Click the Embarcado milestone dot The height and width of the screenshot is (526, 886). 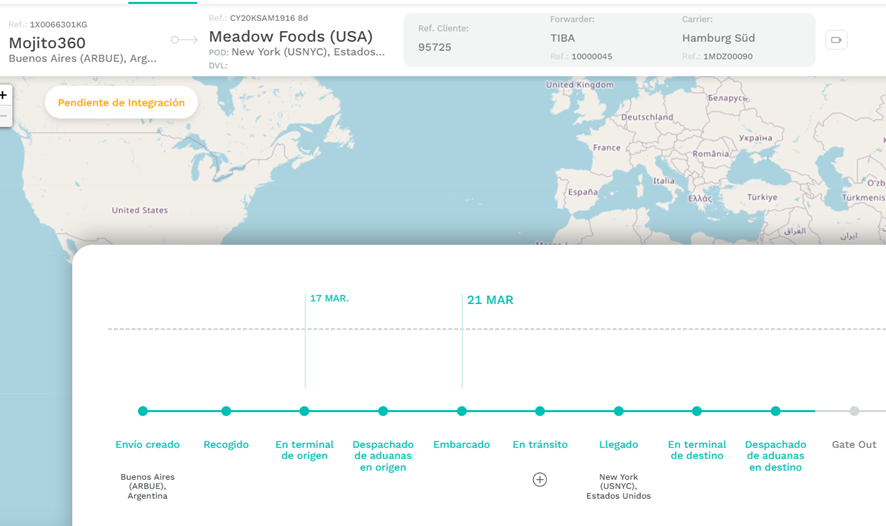(x=462, y=411)
